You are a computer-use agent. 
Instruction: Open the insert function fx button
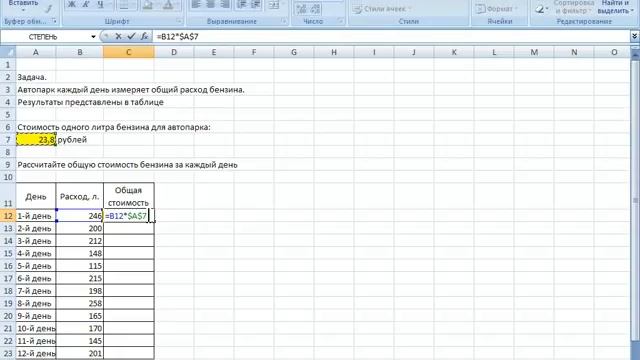[x=144, y=36]
